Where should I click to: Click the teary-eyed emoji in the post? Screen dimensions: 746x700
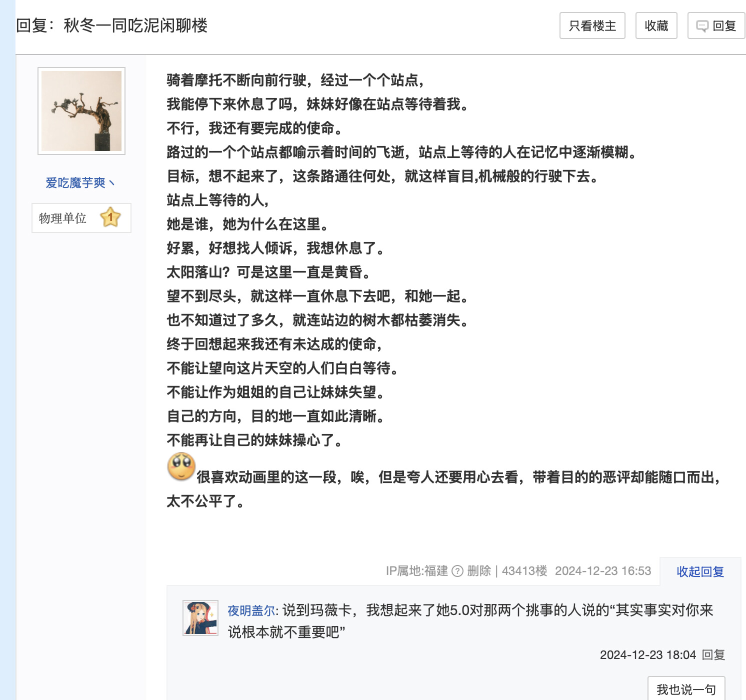(x=181, y=466)
